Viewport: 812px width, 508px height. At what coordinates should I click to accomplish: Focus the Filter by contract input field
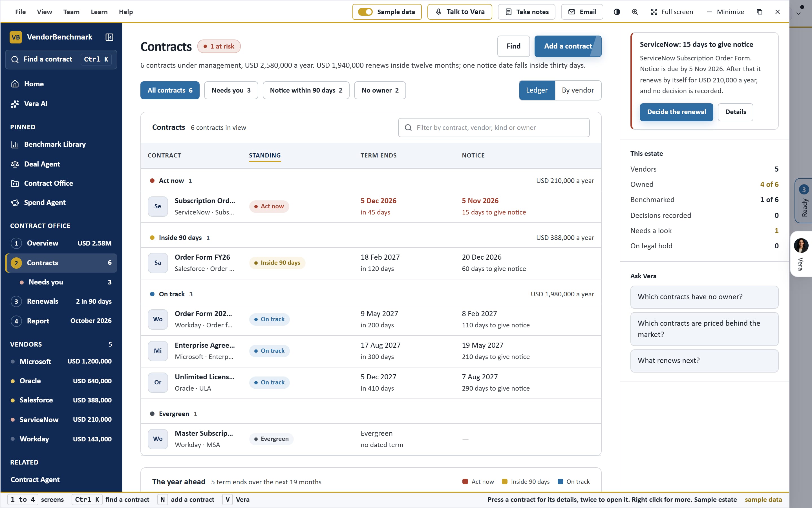494,127
